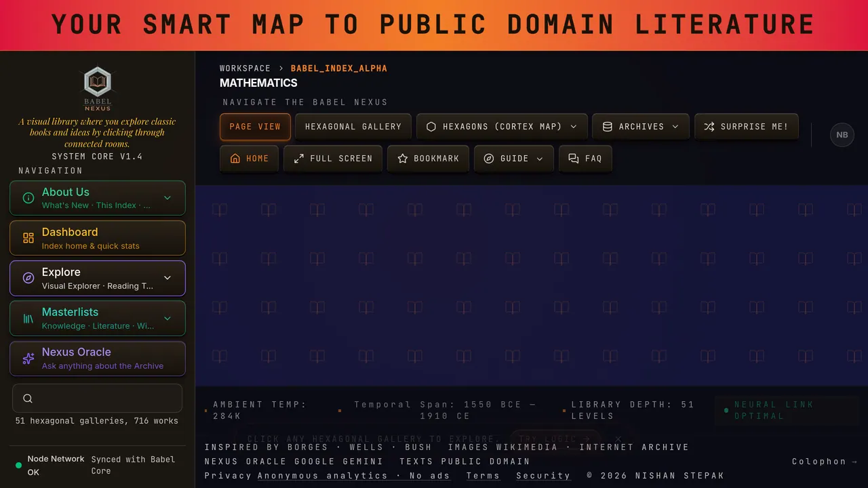This screenshot has height=488, width=868.
Task: Click the expand arrows icon on Full Screen
Action: tap(299, 158)
